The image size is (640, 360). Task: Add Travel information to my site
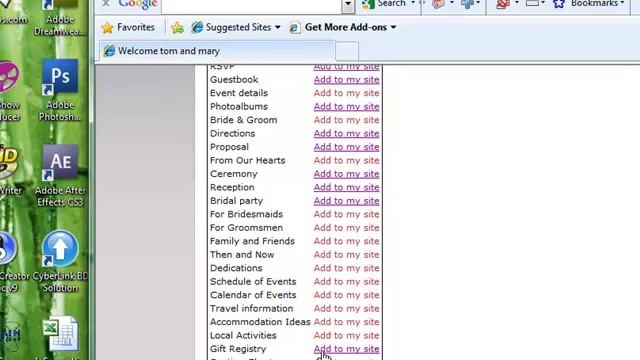347,309
